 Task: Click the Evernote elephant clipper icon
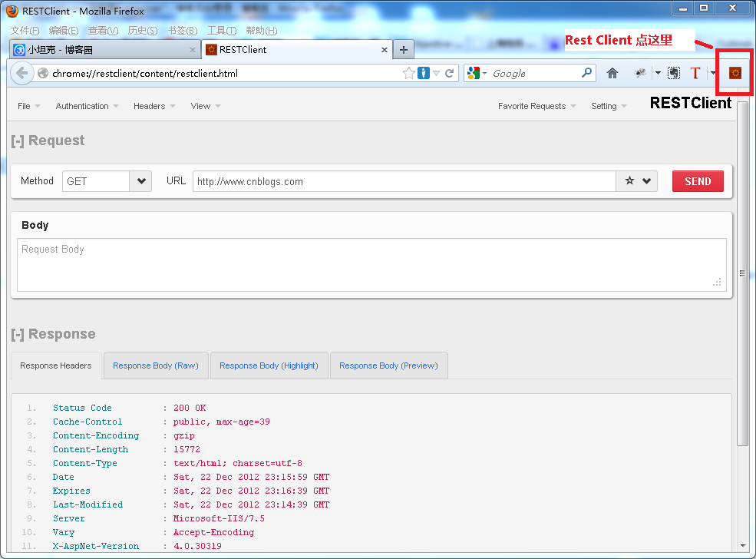point(673,73)
